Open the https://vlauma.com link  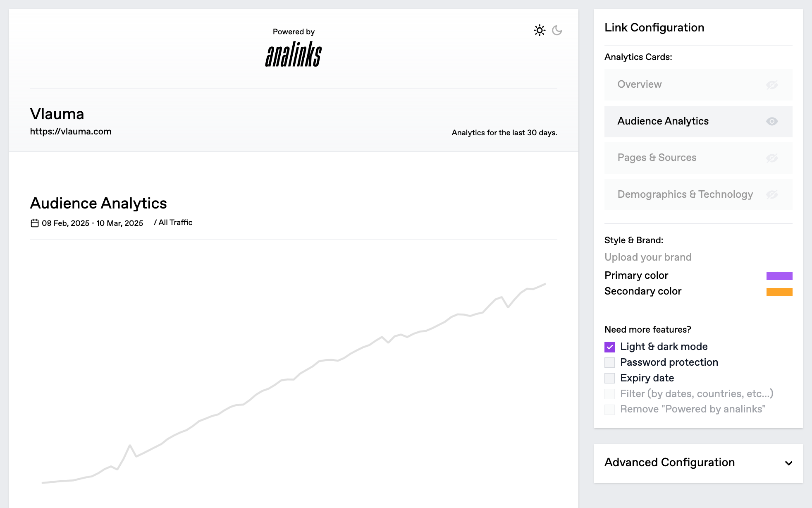tap(71, 132)
